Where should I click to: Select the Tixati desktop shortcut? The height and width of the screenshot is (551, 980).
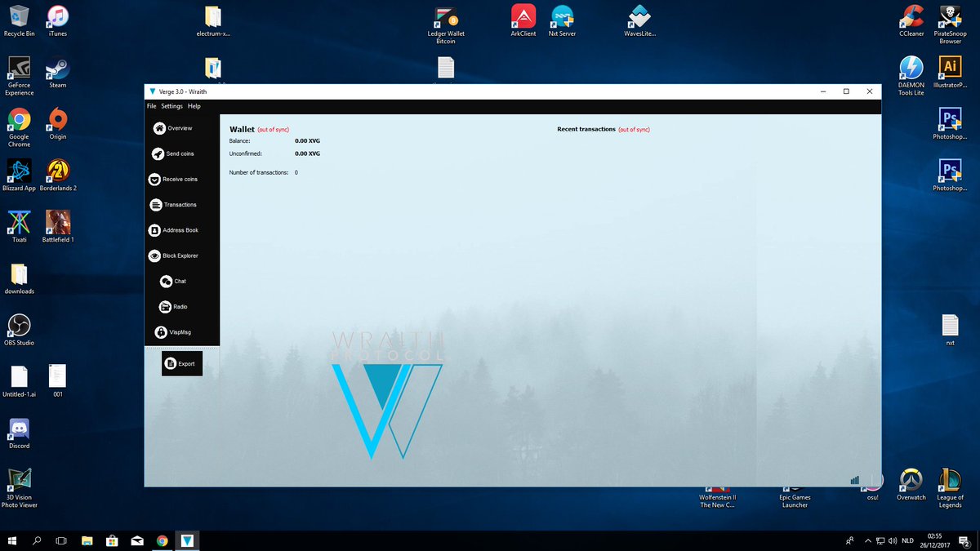coord(19,227)
